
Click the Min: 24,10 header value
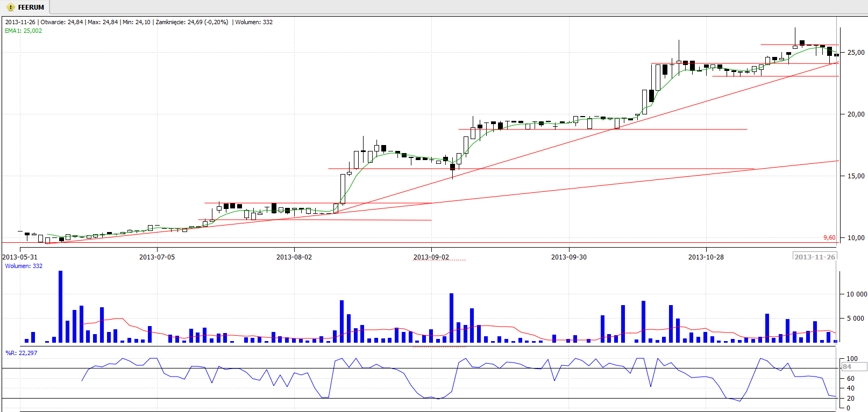coord(137,22)
